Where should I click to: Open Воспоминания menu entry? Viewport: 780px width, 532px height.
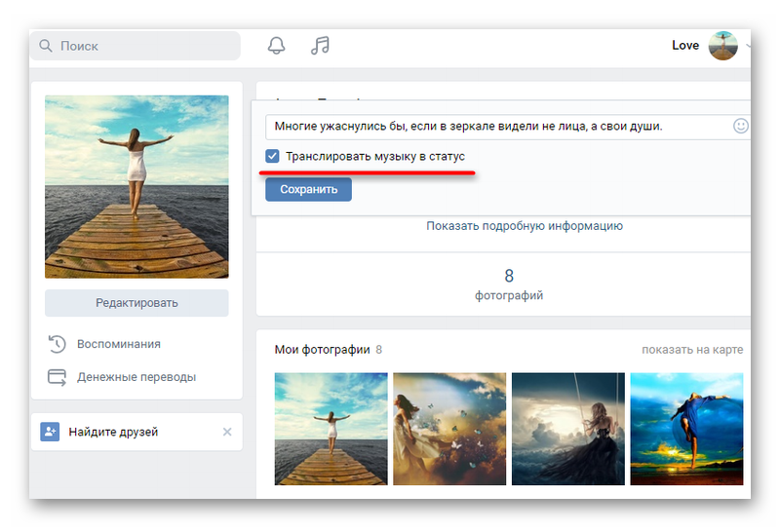(x=118, y=344)
